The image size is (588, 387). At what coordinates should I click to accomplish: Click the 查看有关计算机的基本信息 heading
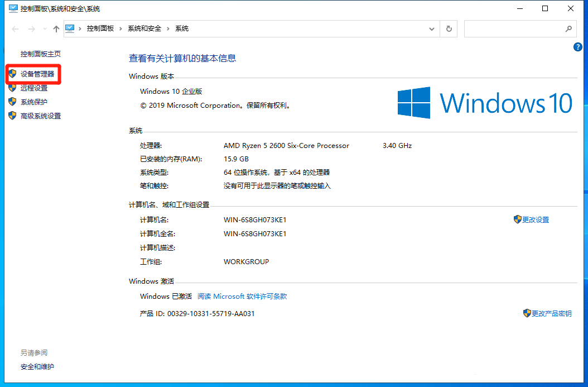coord(182,58)
